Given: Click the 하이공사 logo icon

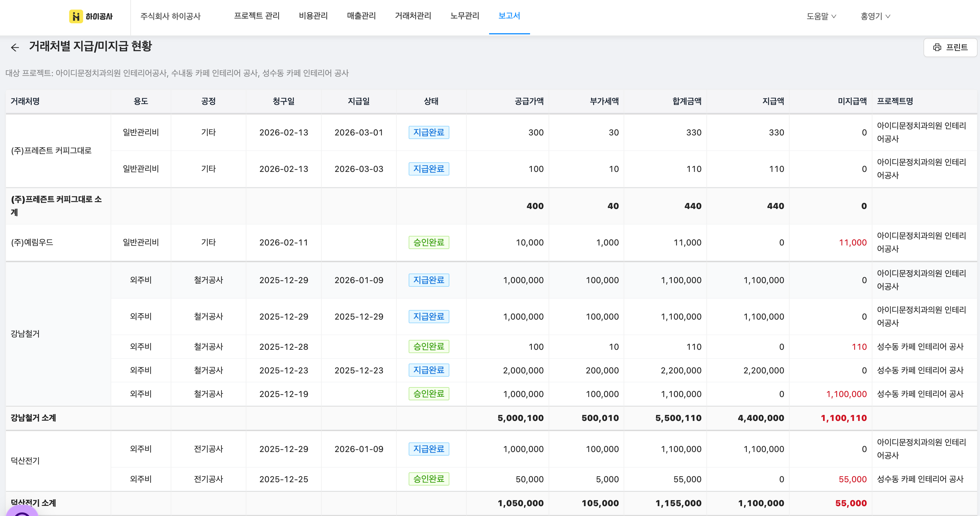Looking at the screenshot, I should [76, 16].
